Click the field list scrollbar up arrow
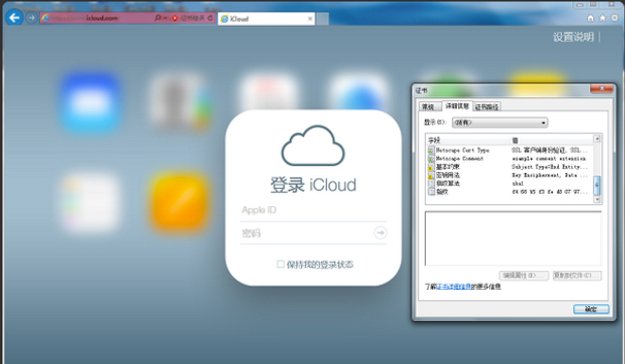Screen dimensions: 625x364 tap(597, 139)
